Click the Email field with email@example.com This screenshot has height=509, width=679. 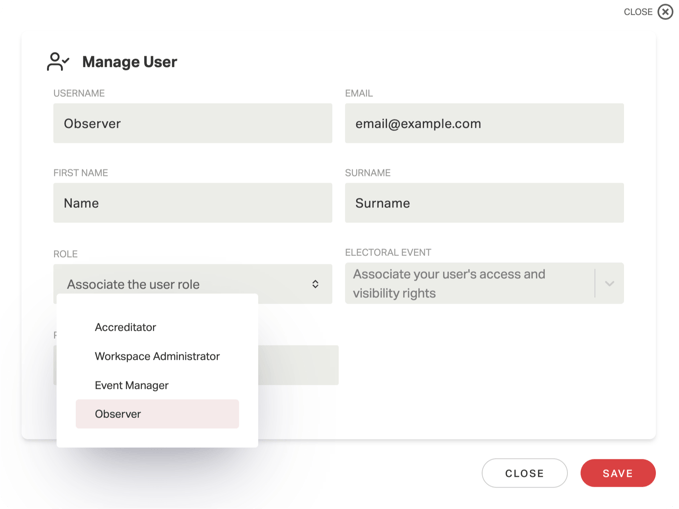tap(484, 123)
